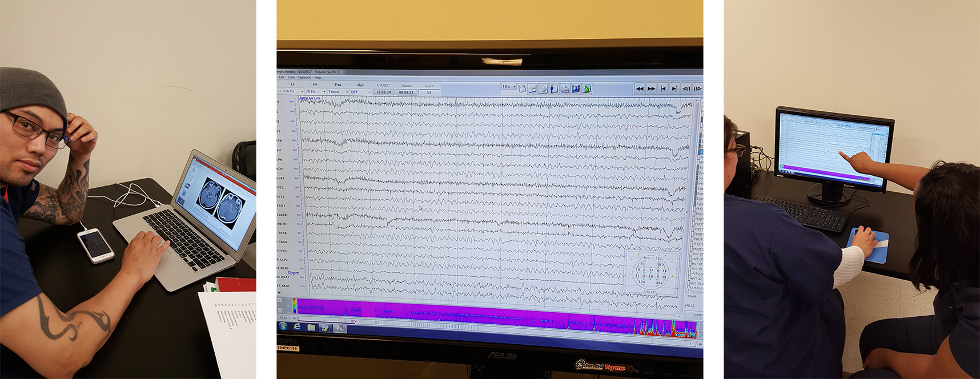Click the green export arrow icon
Screen dimensions: 980x379
click(x=587, y=89)
